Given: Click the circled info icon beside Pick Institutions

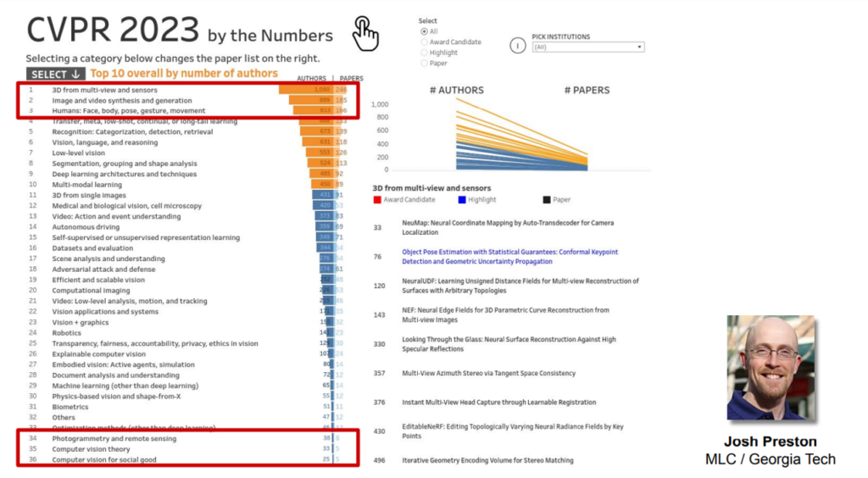Looking at the screenshot, I should click(517, 46).
